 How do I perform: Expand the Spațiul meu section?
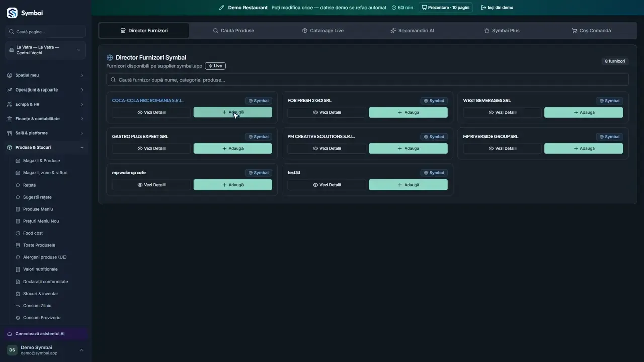45,75
